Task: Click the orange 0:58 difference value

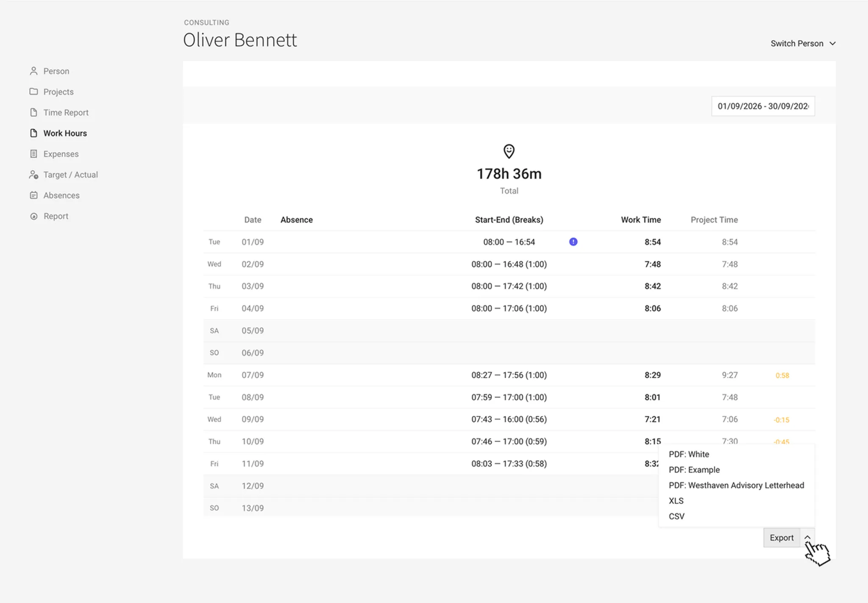Action: (x=782, y=375)
